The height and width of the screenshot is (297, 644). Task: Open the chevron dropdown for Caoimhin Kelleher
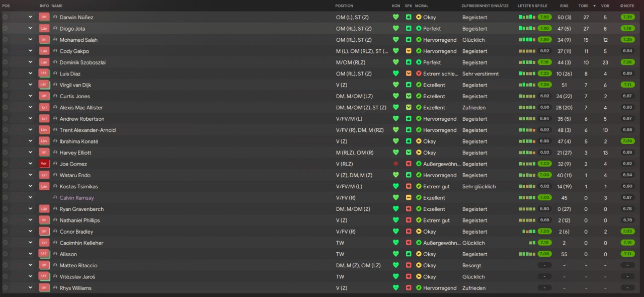[x=30, y=243]
